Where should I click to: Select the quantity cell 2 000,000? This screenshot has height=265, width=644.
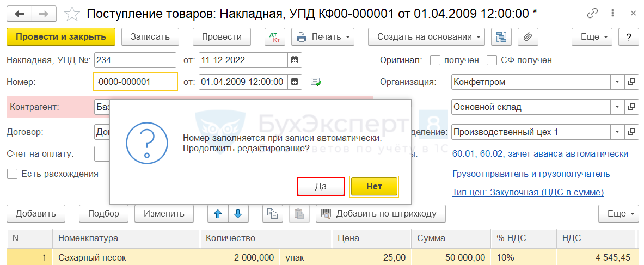click(x=240, y=257)
